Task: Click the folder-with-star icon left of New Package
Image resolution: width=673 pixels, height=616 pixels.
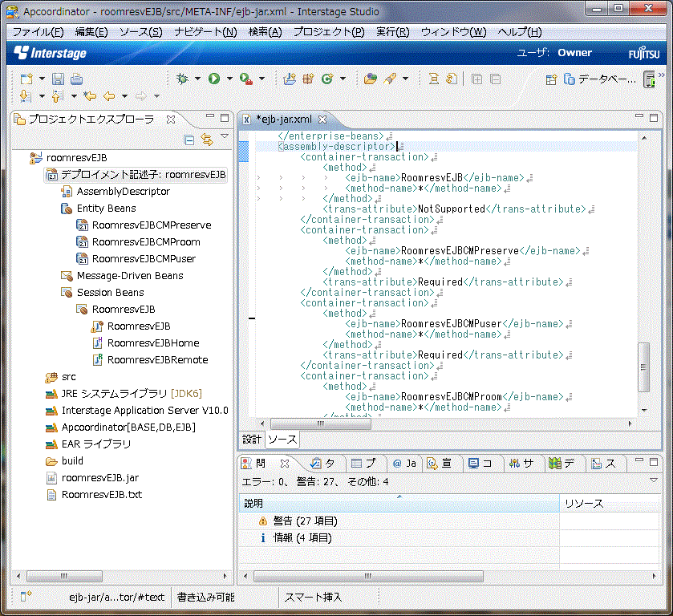Action: (x=290, y=79)
